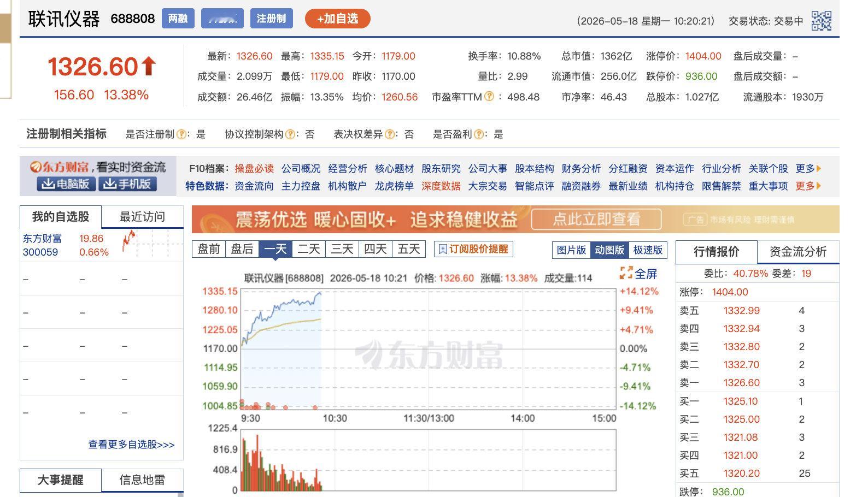Open 操盘必读 link

click(254, 169)
